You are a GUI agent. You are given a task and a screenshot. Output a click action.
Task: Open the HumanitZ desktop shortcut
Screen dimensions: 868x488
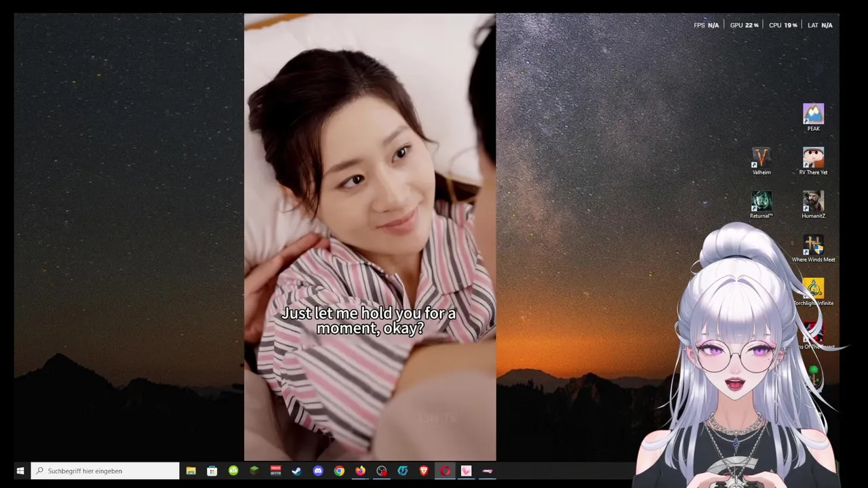pos(813,205)
